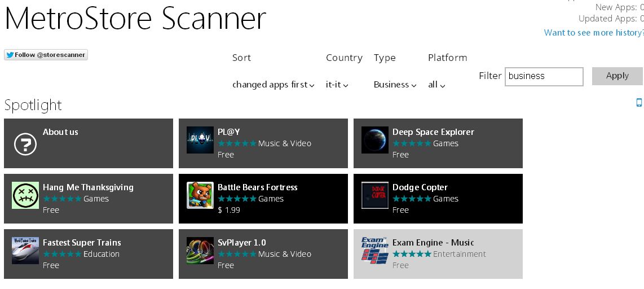Open the PL@Y app title
644x289 pixels.
(x=229, y=132)
